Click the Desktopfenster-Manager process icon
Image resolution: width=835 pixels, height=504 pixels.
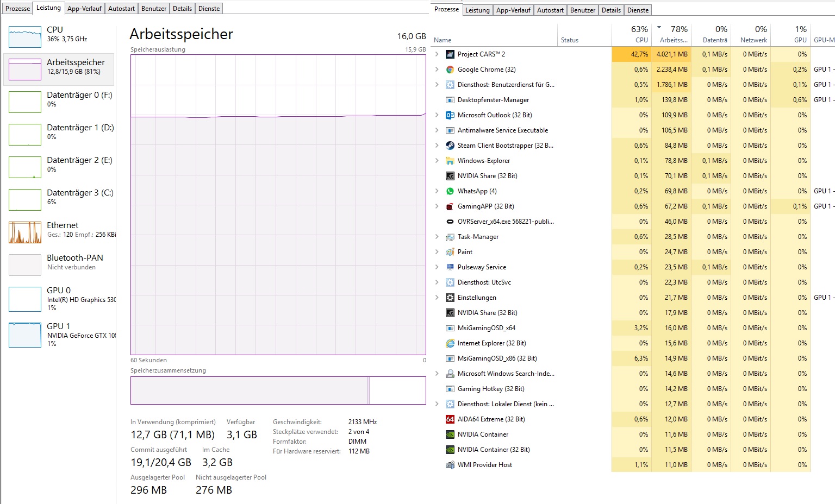point(450,100)
